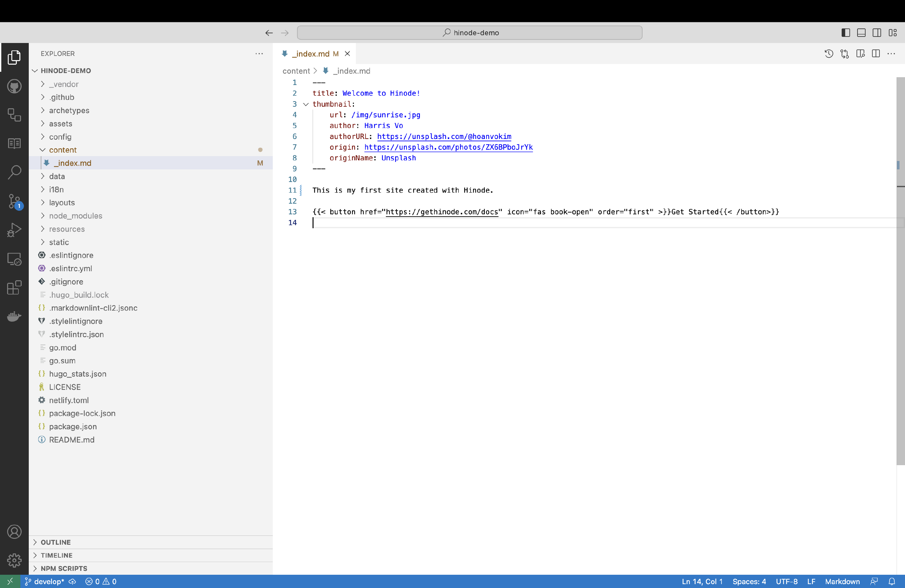Toggle the Primary Side Bar layout button
Viewport: 905px width, 588px height.
point(845,33)
